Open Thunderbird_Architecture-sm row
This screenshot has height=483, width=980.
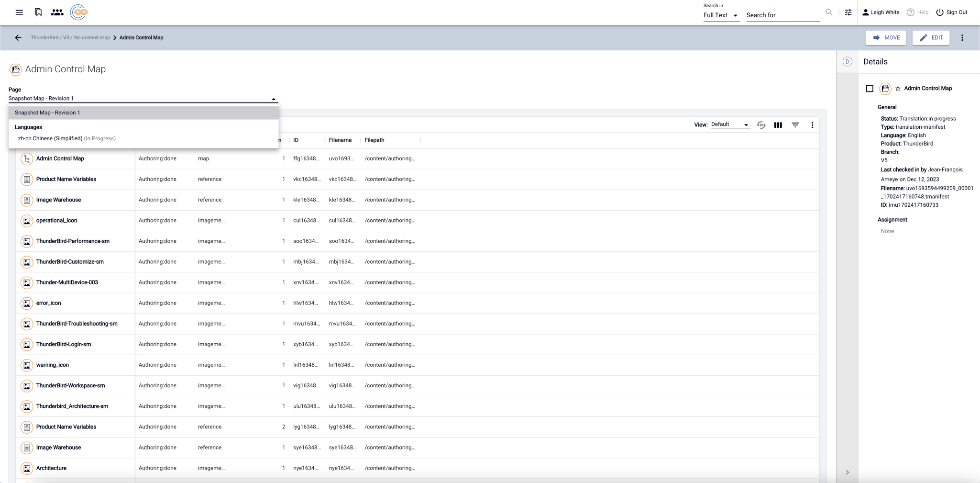click(x=72, y=406)
